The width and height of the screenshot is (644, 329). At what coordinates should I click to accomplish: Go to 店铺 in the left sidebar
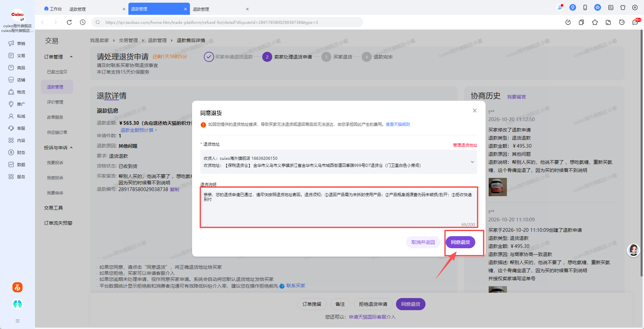click(x=17, y=80)
